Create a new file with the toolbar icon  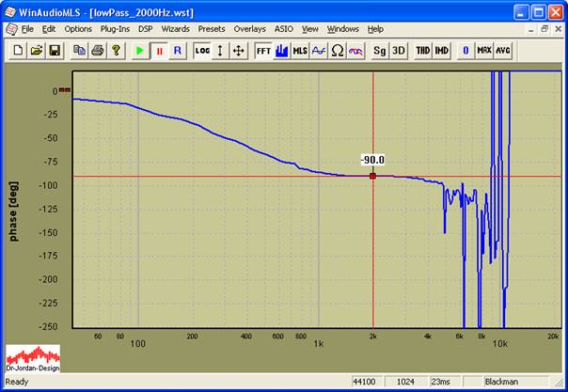coord(18,51)
